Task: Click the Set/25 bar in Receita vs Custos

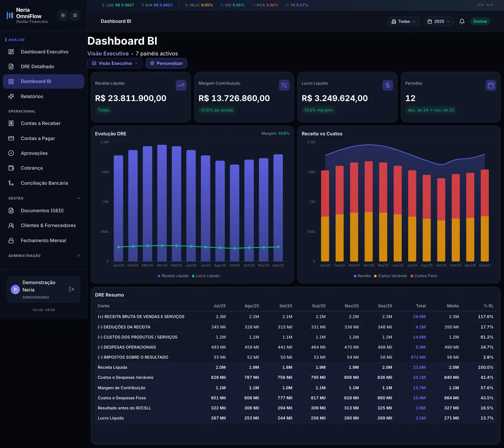Action: point(441,220)
